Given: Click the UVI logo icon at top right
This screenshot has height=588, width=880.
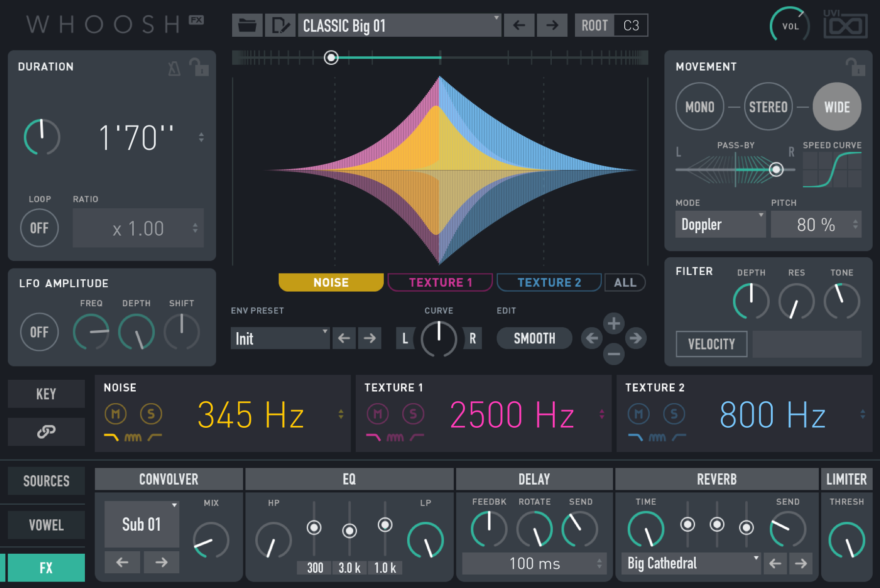Looking at the screenshot, I should (x=845, y=24).
